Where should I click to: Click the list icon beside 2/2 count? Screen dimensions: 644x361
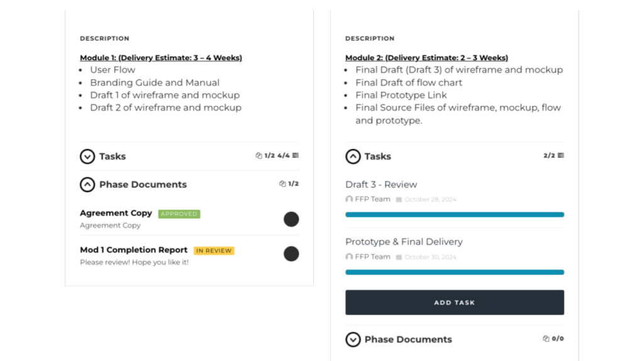coord(560,155)
